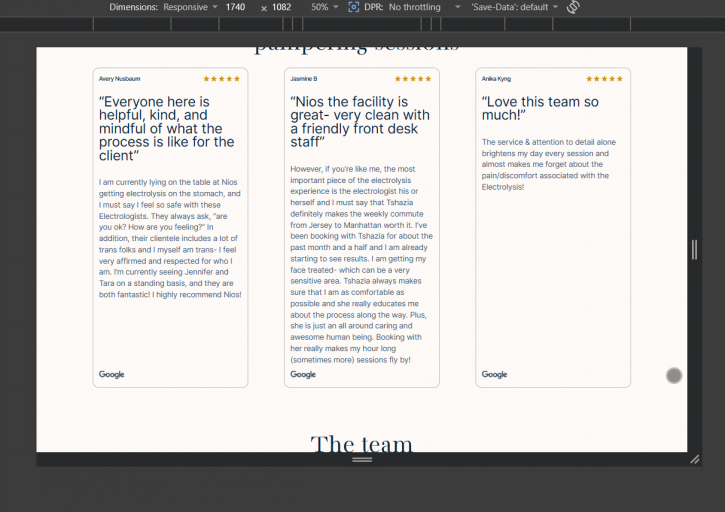This screenshot has width=725, height=512.
Task: Click the reviewer name Anika Kyng
Action: tap(496, 79)
